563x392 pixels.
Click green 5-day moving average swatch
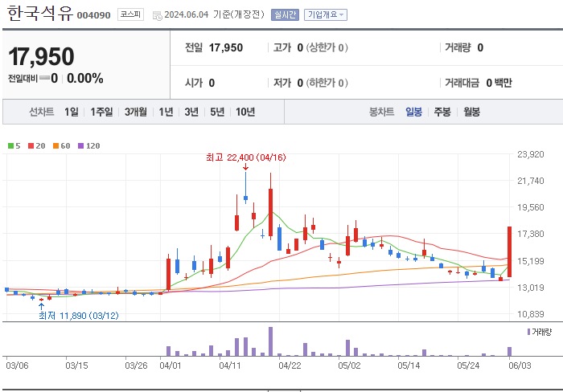pyautogui.click(x=10, y=145)
